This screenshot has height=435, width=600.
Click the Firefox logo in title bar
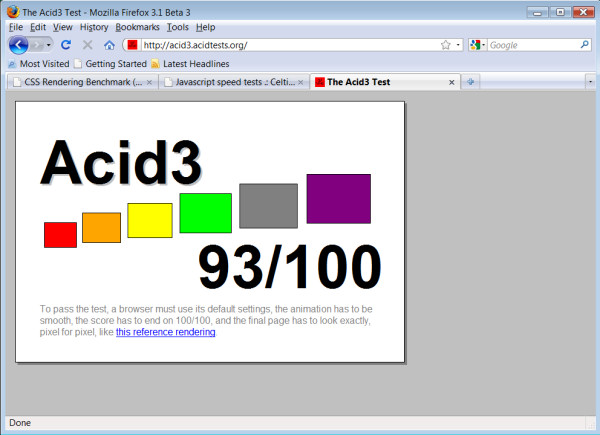click(x=13, y=12)
